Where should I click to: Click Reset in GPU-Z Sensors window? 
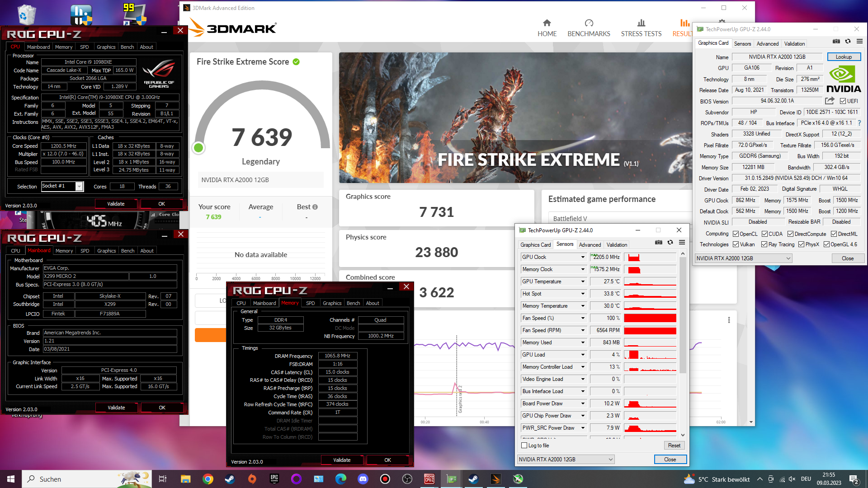click(x=674, y=446)
